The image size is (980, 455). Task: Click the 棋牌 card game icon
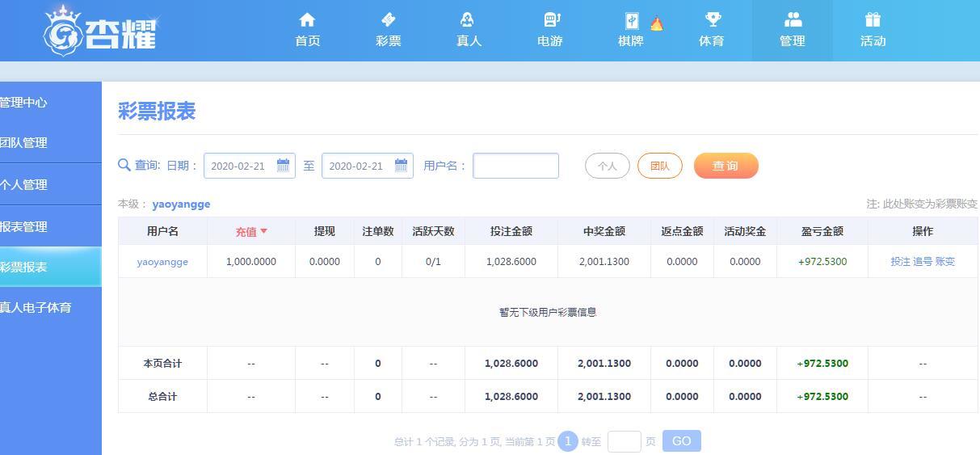[x=631, y=21]
